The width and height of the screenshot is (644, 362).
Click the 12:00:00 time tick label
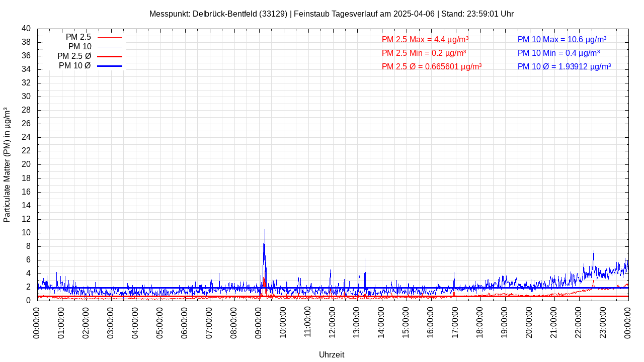[x=333, y=322]
